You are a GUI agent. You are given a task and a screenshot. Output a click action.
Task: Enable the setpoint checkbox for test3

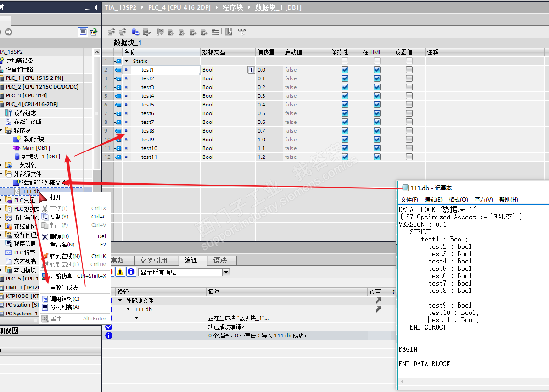pos(409,87)
